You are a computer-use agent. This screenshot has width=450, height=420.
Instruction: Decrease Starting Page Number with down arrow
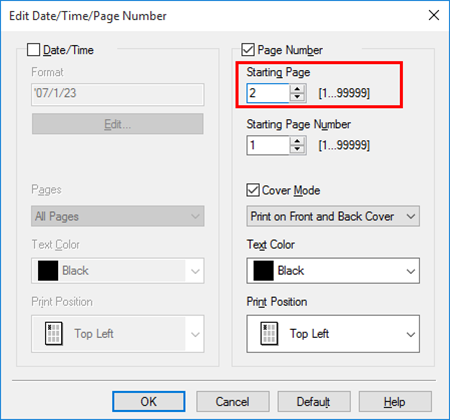click(297, 149)
